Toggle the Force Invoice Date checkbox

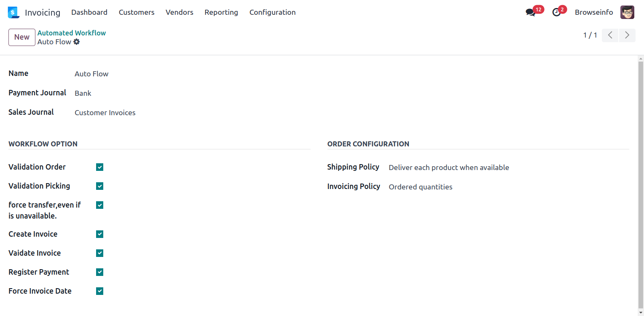(x=99, y=291)
